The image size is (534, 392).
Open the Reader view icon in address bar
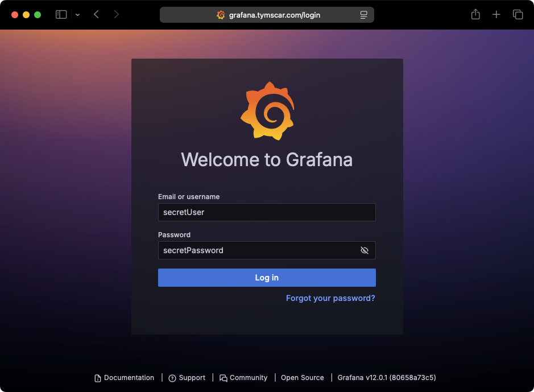click(x=364, y=15)
